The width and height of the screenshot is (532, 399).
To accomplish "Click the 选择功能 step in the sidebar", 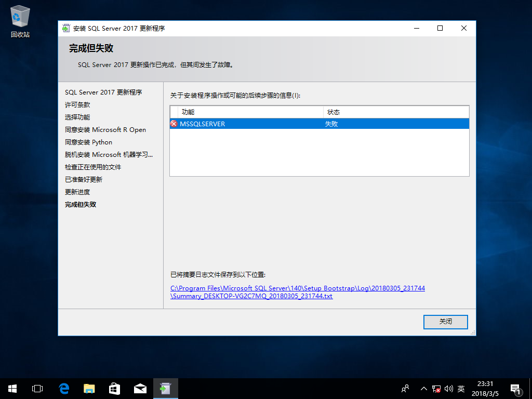I will [x=77, y=117].
